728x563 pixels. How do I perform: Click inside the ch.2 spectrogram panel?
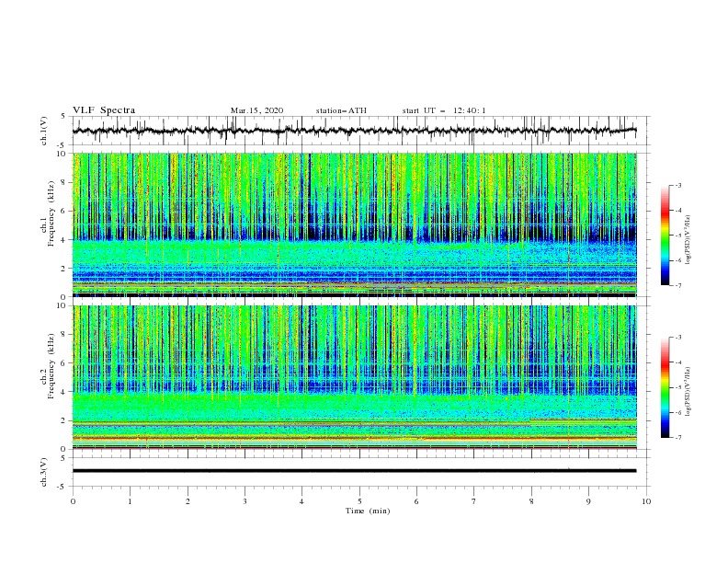pos(354,377)
